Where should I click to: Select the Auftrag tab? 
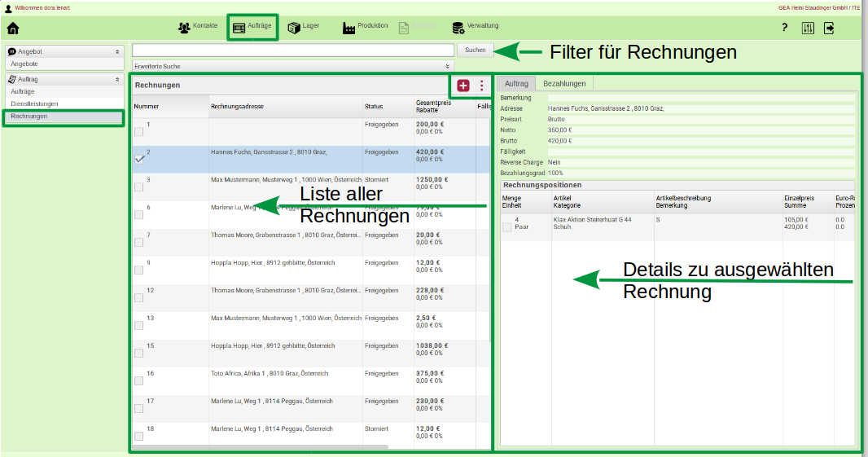click(516, 84)
